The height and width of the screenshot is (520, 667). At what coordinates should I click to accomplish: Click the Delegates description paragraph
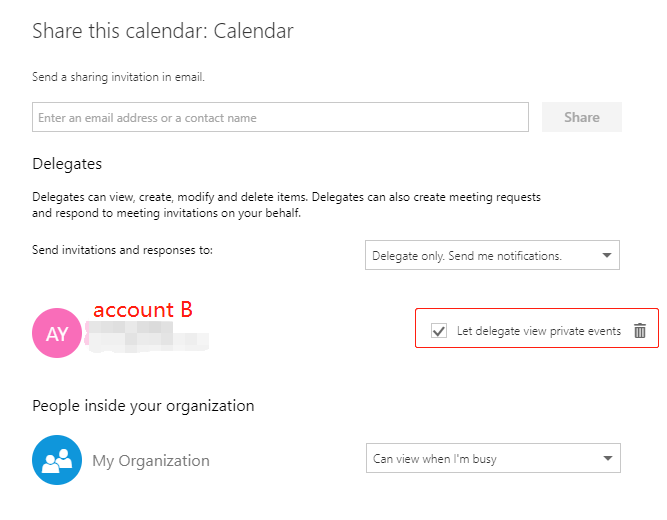(x=286, y=205)
